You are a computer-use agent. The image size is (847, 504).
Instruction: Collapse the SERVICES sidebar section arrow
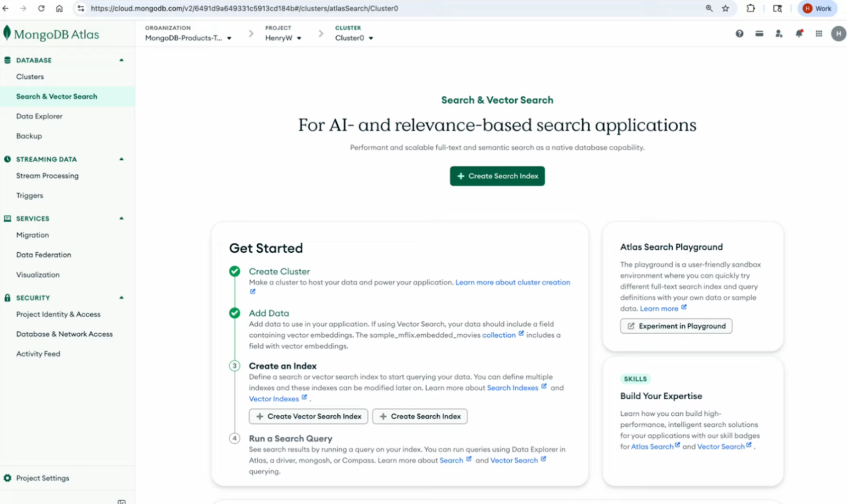tap(122, 218)
